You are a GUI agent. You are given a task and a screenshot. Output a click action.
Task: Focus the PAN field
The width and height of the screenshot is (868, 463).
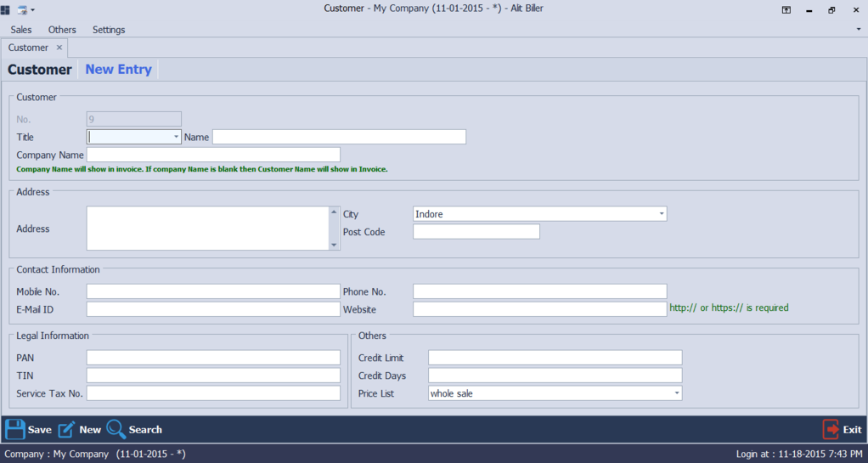pyautogui.click(x=213, y=358)
